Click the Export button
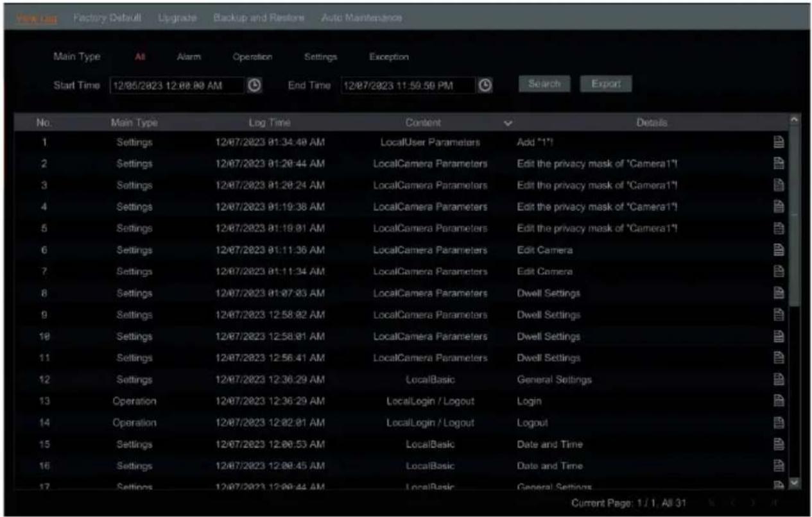The height and width of the screenshot is (517, 812). (x=606, y=84)
